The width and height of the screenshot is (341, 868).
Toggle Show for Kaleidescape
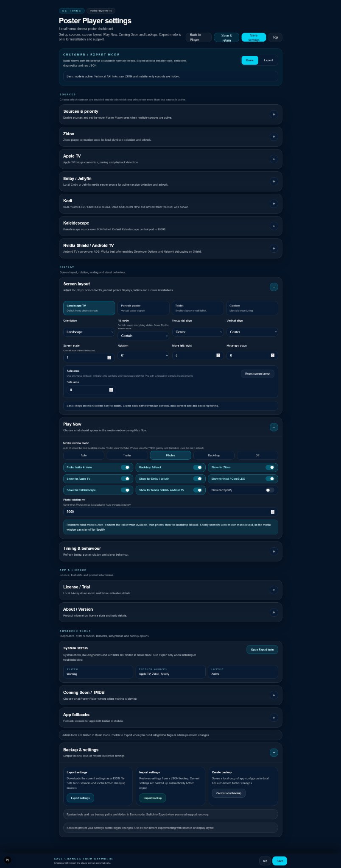click(126, 490)
